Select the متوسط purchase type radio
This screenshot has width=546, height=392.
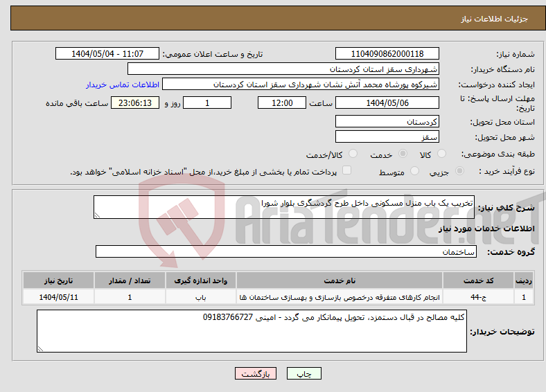[x=414, y=170]
